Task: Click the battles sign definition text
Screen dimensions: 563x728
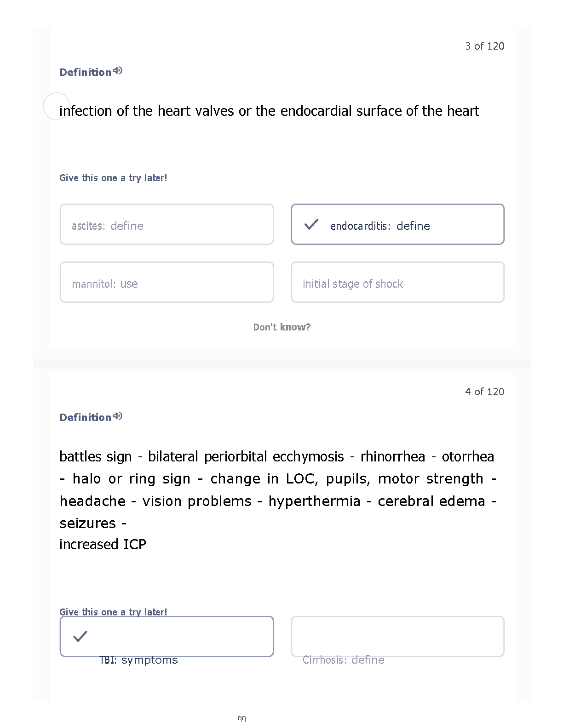Action: [x=278, y=500]
